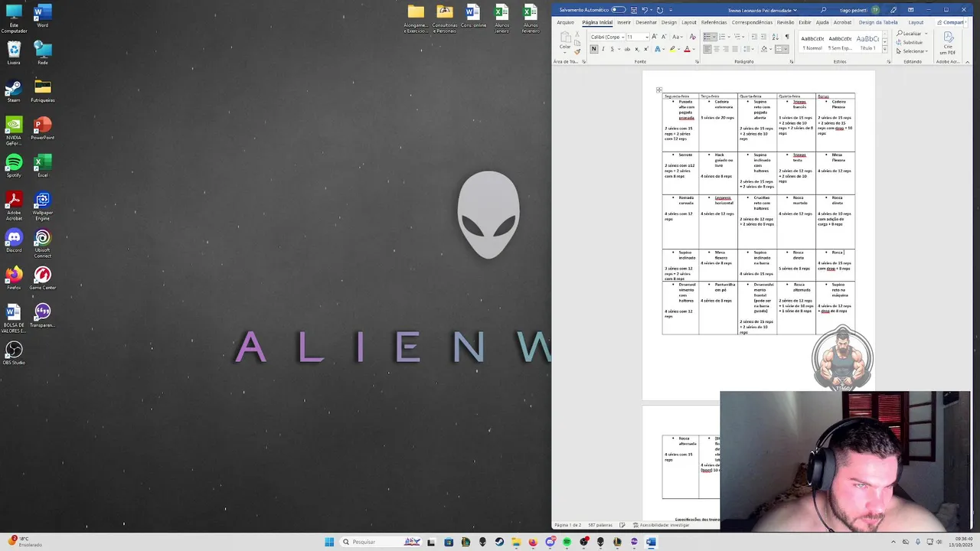Image resolution: width=980 pixels, height=551 pixels.
Task: Toggle show paragraph marks (¶)
Action: (x=787, y=37)
